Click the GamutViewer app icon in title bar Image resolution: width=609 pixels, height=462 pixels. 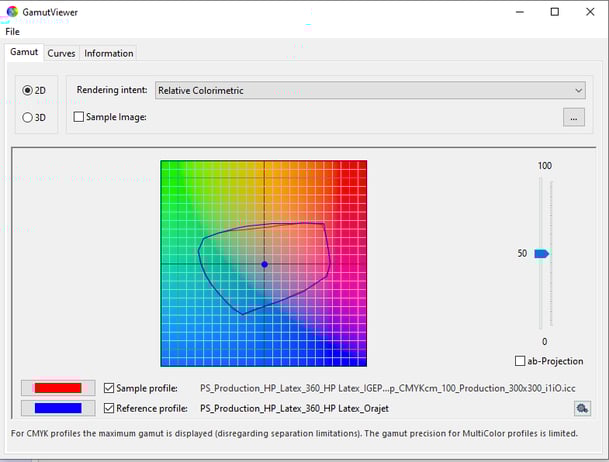[x=12, y=12]
